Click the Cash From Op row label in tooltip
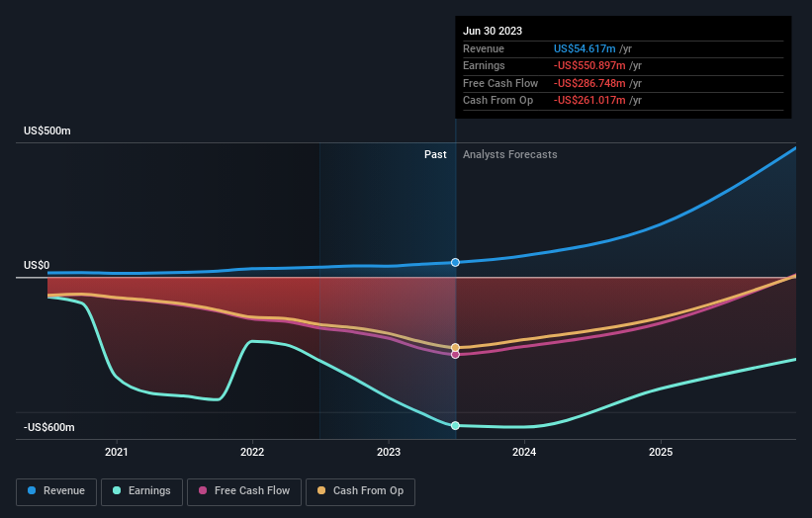The image size is (812, 518). (497, 101)
